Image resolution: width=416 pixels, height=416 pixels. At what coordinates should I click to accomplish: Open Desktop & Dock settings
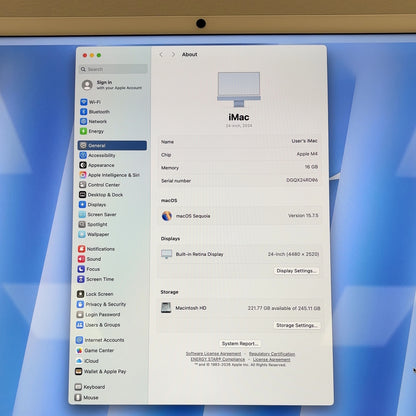point(101,195)
